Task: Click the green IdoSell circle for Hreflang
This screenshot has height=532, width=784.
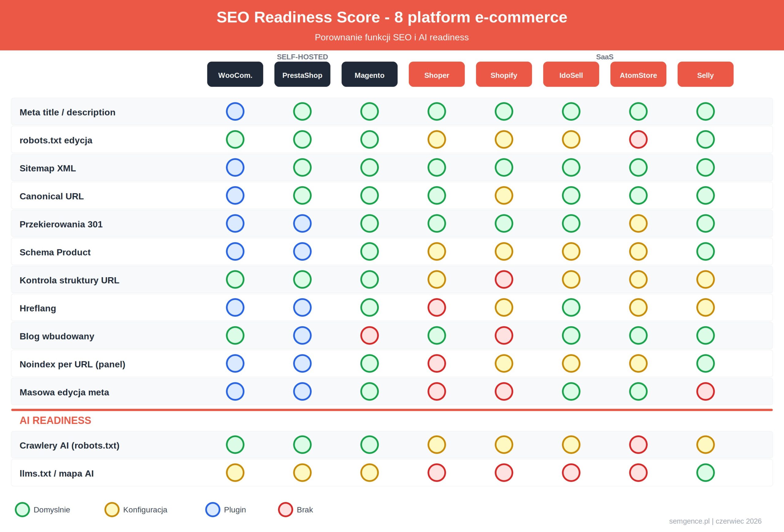Action: [x=571, y=307]
